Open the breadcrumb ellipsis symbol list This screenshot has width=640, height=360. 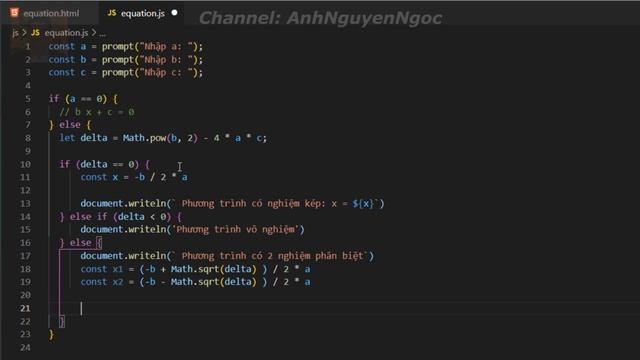[102, 33]
